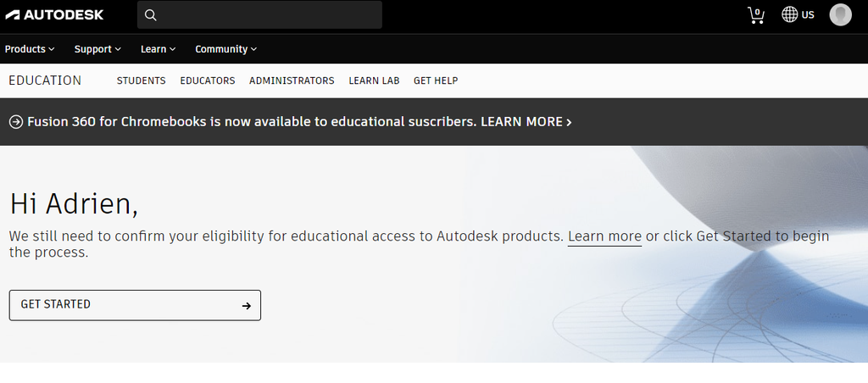This screenshot has width=868, height=383.
Task: Click the magnifying glass search icon
Action: click(x=151, y=15)
